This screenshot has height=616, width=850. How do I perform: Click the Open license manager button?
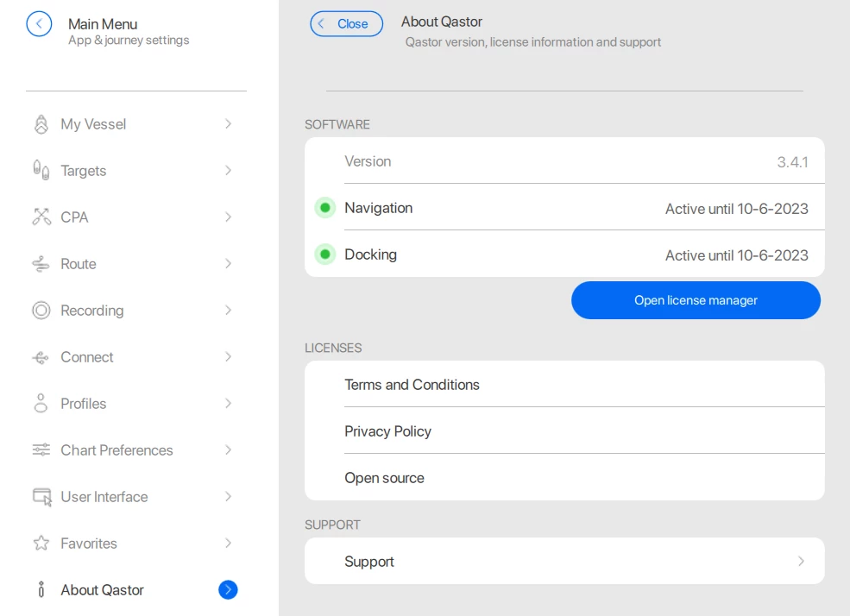(696, 300)
